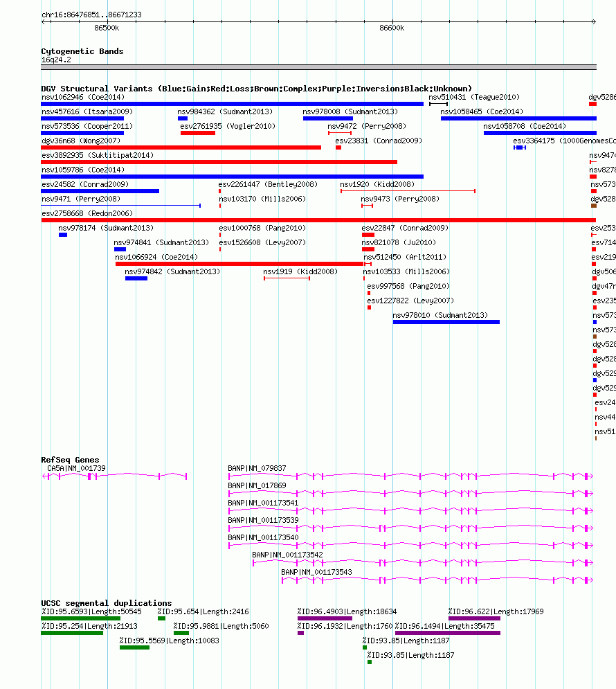The width and height of the screenshot is (616, 689).
Task: Click the Cytogenetic Bands track title
Action: coord(82,51)
